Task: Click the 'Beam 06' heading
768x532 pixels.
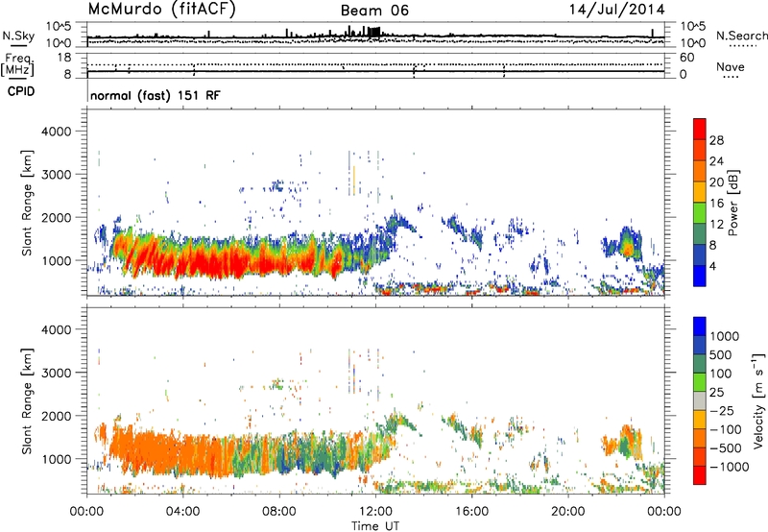Action: tap(374, 11)
